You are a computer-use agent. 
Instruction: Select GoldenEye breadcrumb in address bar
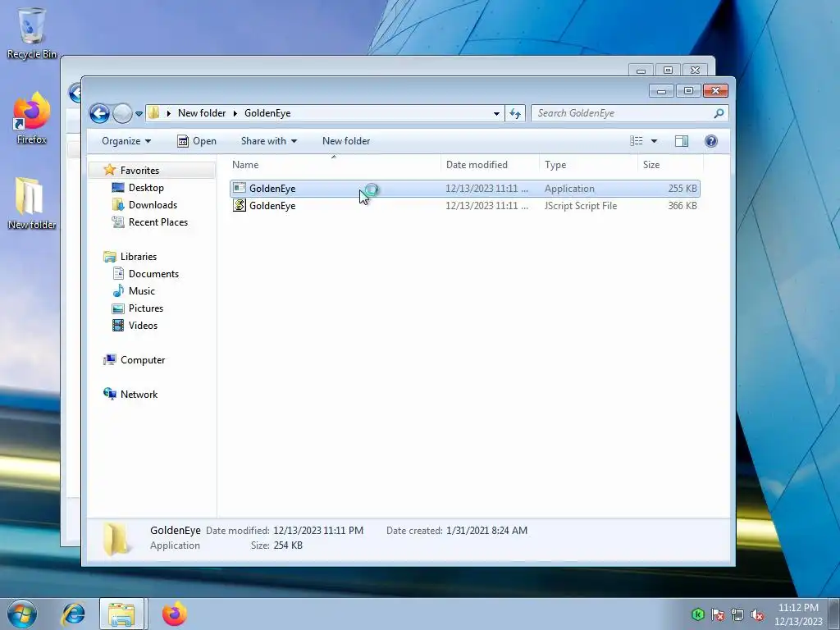(267, 113)
